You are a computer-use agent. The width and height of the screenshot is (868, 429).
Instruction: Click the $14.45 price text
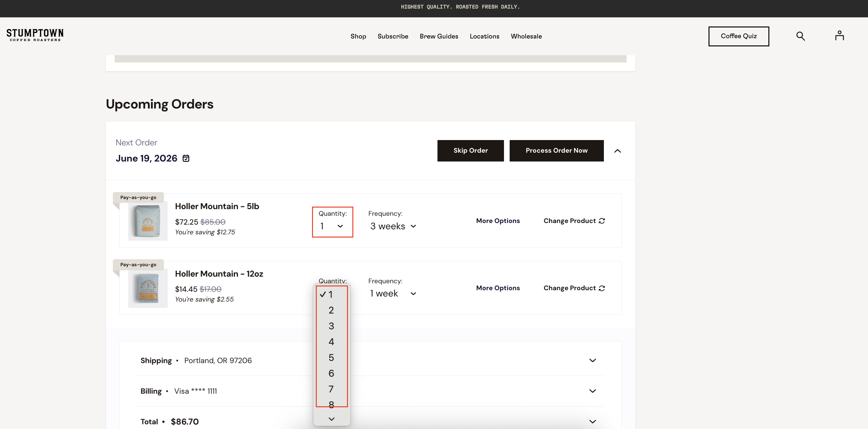186,289
